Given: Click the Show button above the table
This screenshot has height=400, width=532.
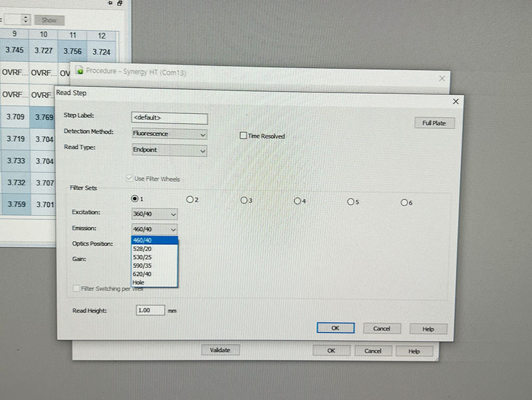Looking at the screenshot, I should 49,20.
